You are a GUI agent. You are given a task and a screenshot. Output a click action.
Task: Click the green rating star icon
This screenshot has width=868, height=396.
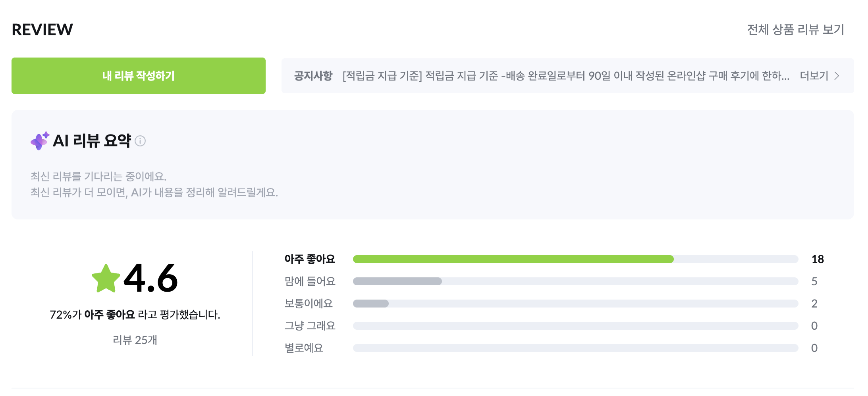(x=106, y=279)
